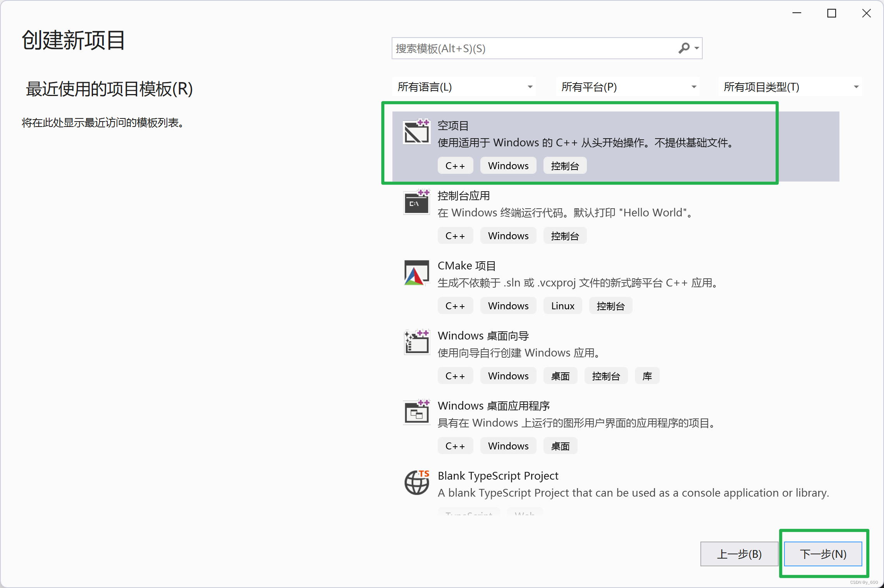Click the Blank TypeScript Project globe icon
Image resolution: width=884 pixels, height=588 pixels.
tap(416, 483)
